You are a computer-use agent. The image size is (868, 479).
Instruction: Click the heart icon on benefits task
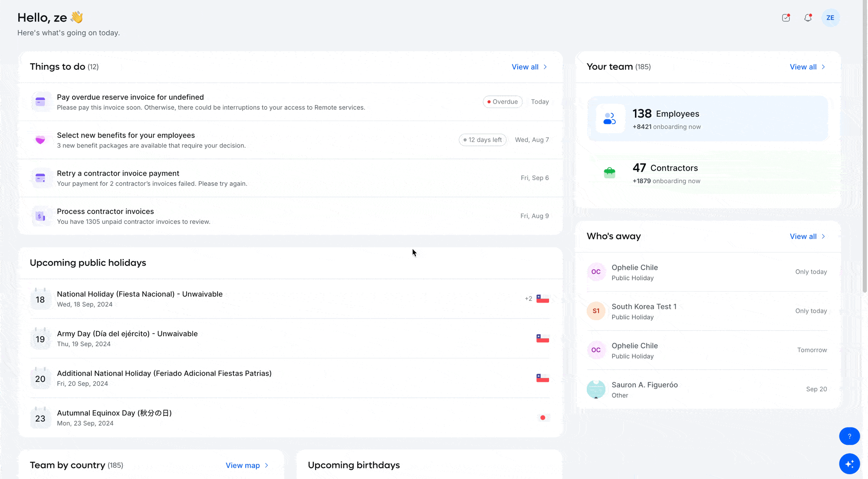pyautogui.click(x=41, y=140)
